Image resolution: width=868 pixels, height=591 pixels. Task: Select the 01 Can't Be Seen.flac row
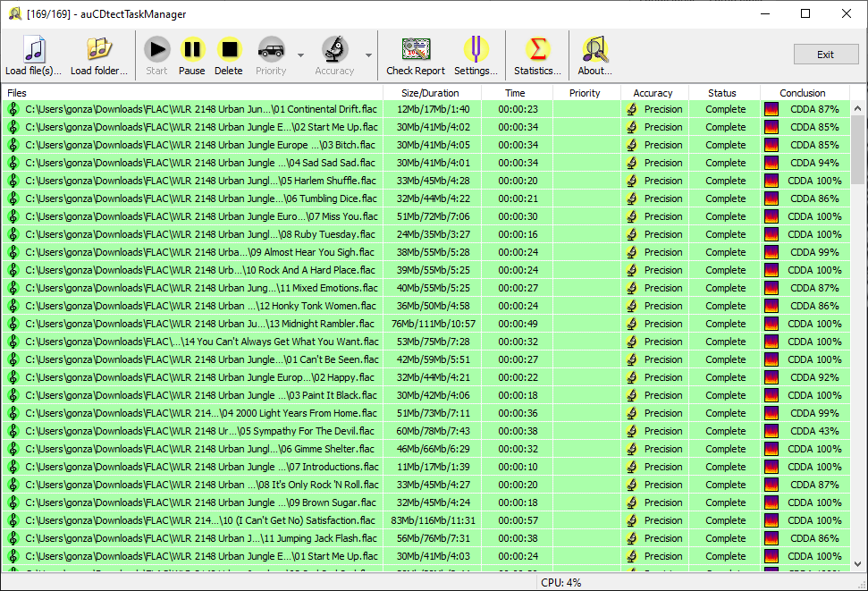[x=426, y=359]
